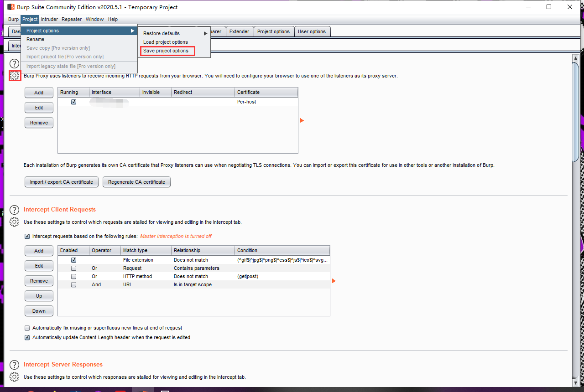
Task: Enable the HTTP method rule checkbox
Action: (x=73, y=276)
